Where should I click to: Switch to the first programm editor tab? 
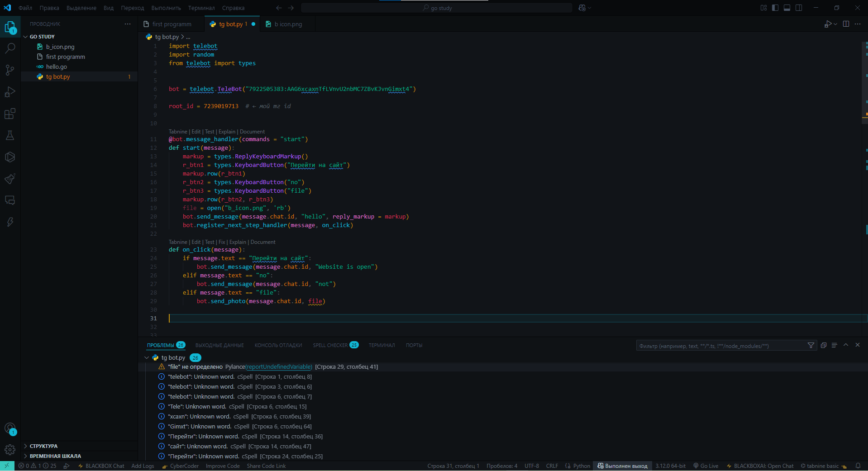click(172, 24)
